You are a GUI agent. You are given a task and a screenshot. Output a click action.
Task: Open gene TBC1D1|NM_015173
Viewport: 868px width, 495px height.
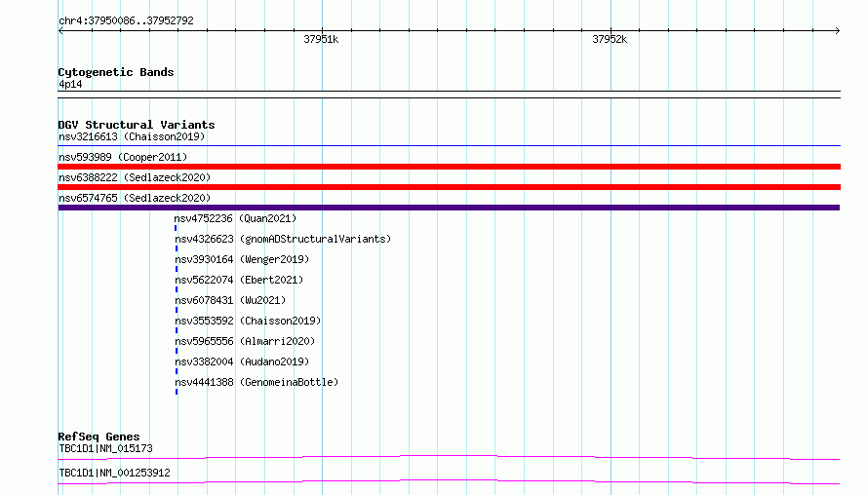pyautogui.click(x=105, y=448)
